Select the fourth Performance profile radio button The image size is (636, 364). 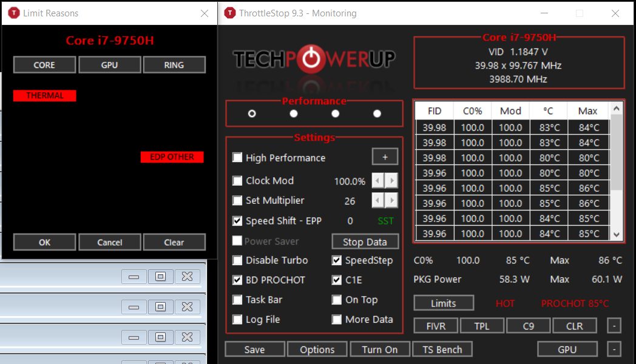(377, 114)
